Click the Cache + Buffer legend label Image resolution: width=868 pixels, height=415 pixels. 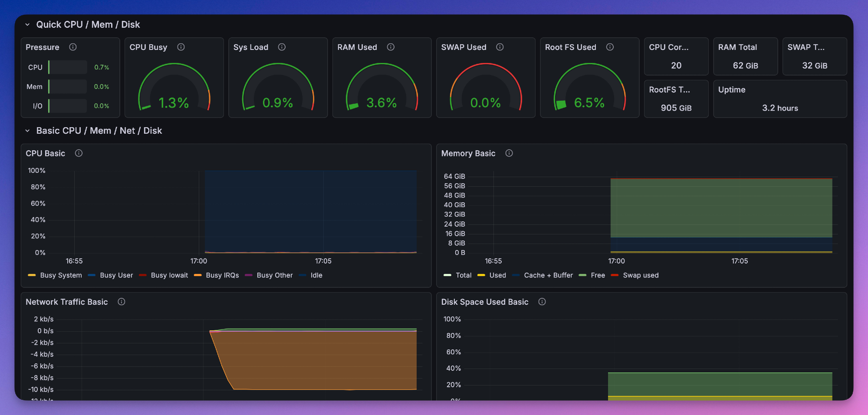pos(548,275)
